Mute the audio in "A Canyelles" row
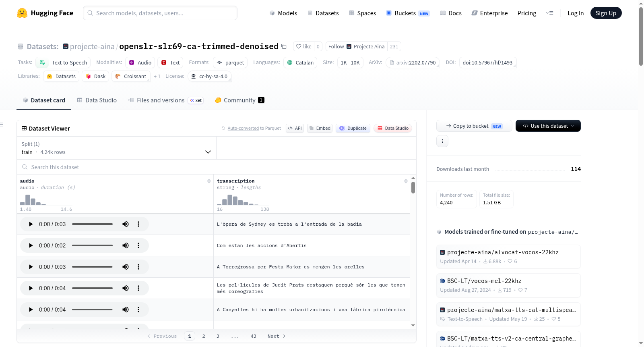Viewport: 644px width, 347px height. [126, 310]
